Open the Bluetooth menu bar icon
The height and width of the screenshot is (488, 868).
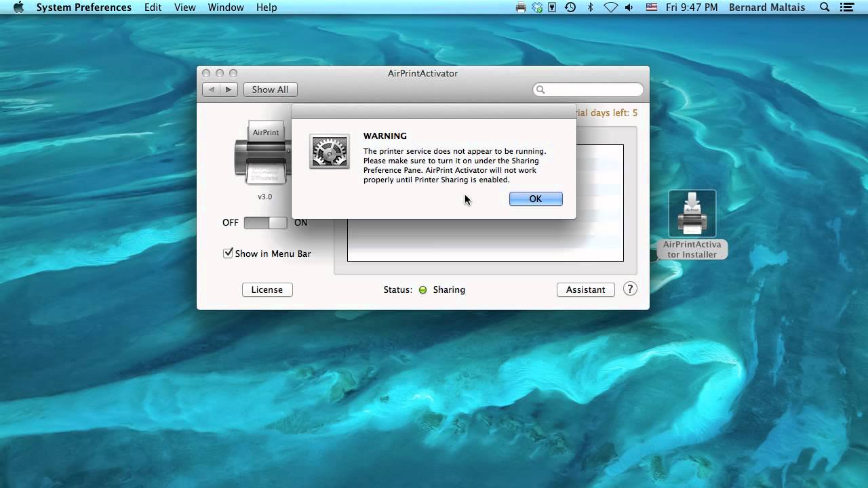pos(590,7)
